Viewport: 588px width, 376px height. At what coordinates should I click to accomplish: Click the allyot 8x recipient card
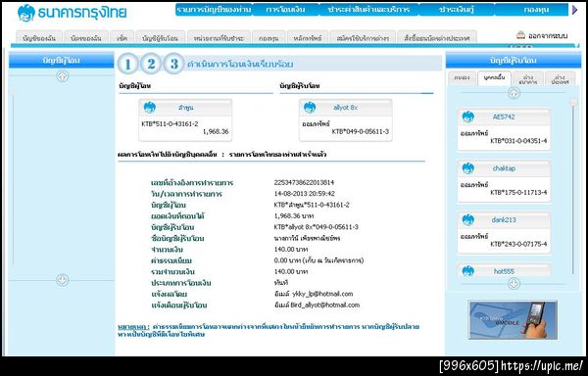coord(345,120)
